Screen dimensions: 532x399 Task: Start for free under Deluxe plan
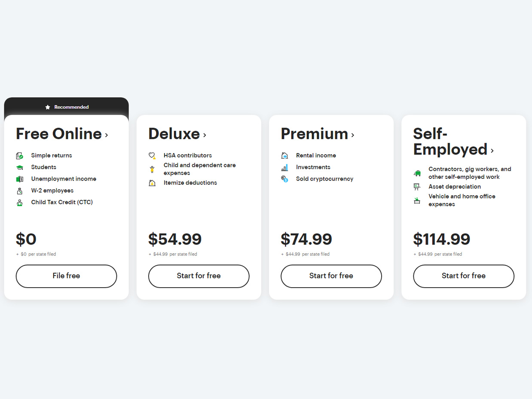[199, 276]
